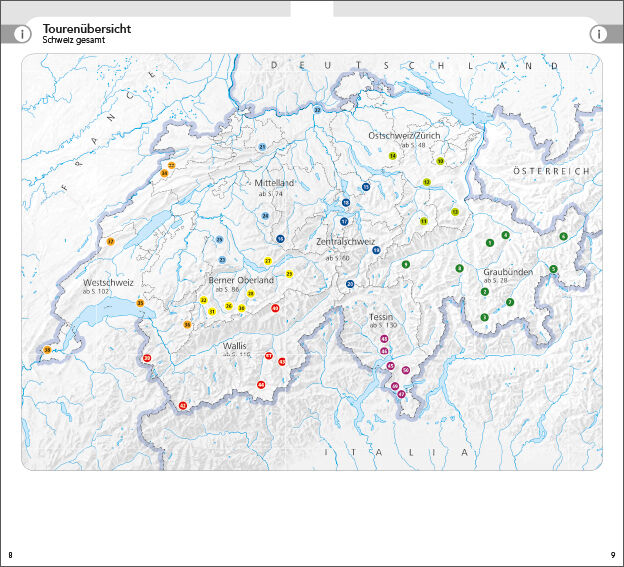Screen dimensions: 624x567
Task: Open orange tour marker 37 near France border
Action: tap(110, 242)
